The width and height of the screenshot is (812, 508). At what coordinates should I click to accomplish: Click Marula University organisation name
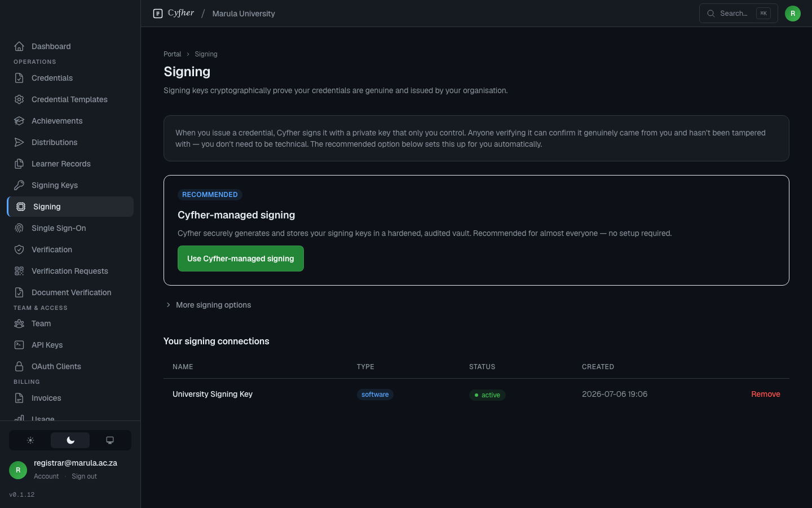click(x=244, y=14)
